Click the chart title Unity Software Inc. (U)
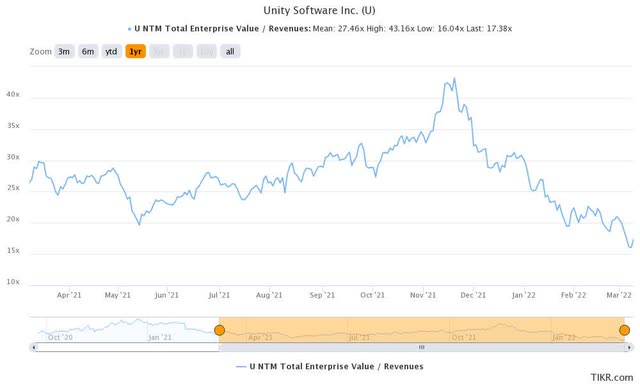This screenshot has height=384, width=640. 320,10
